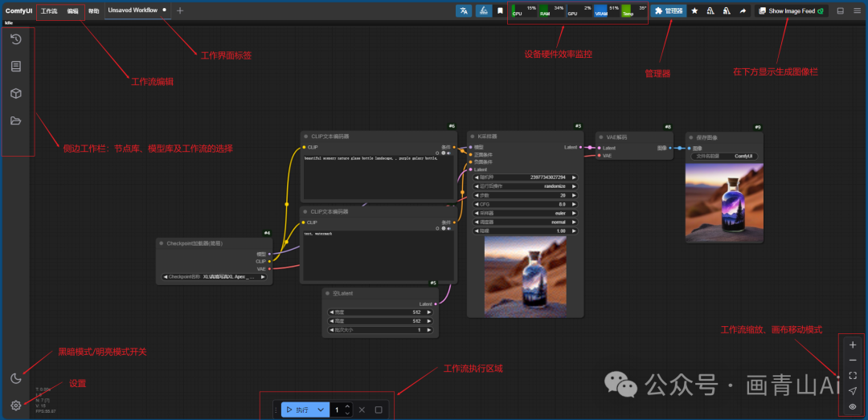Click the CPU usage monitor
868x420 pixels.
(x=524, y=10)
